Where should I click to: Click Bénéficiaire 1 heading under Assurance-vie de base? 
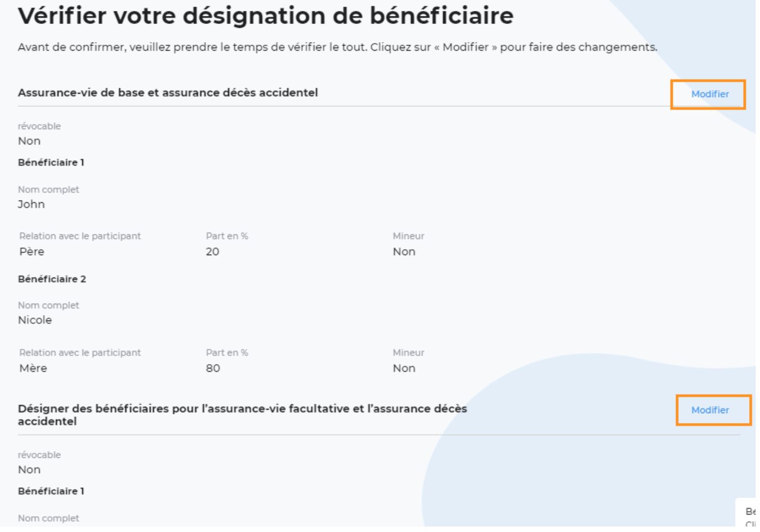tap(51, 163)
